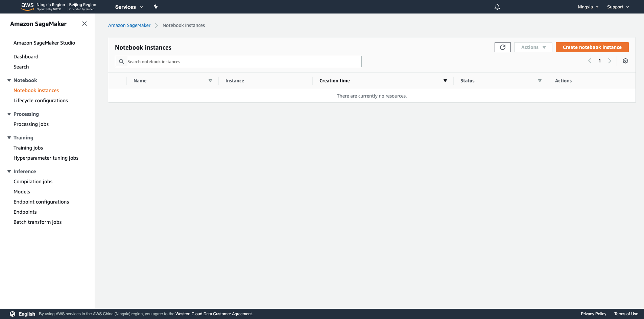Click page number 1
The width and height of the screenshot is (644, 319).
pyautogui.click(x=600, y=61)
